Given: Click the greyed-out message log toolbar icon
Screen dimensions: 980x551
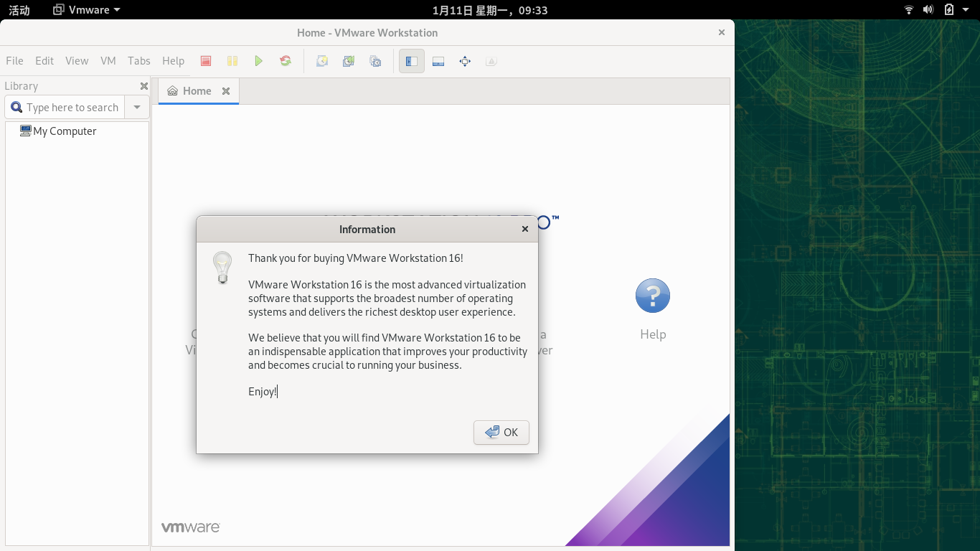Looking at the screenshot, I should pos(491,61).
